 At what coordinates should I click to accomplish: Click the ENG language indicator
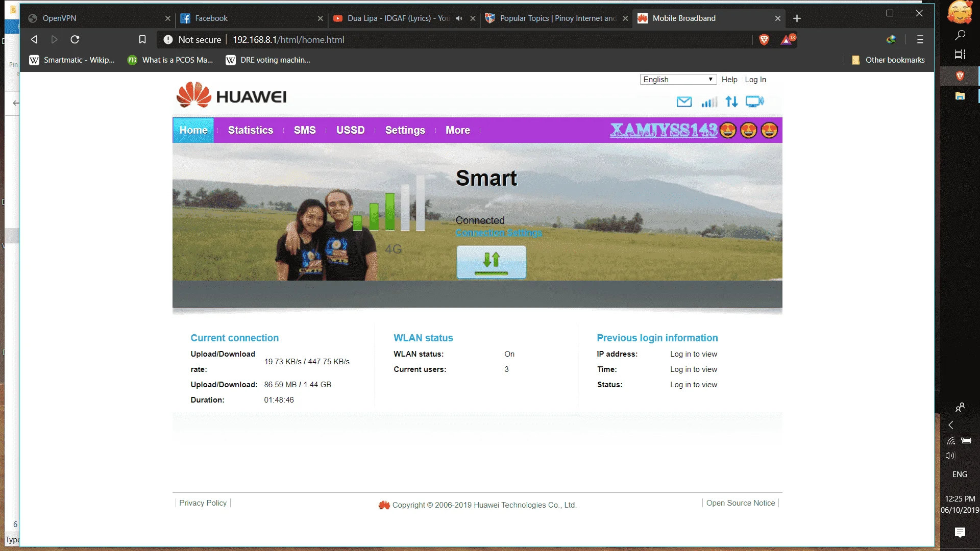(x=960, y=474)
